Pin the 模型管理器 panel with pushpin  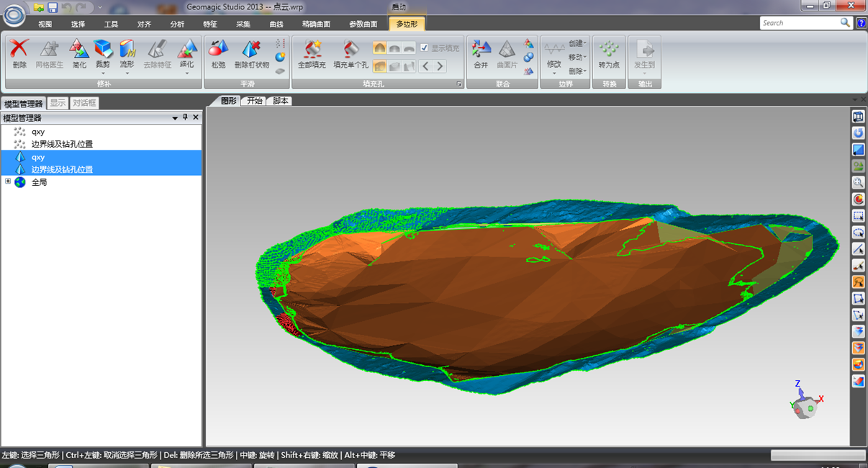click(185, 117)
